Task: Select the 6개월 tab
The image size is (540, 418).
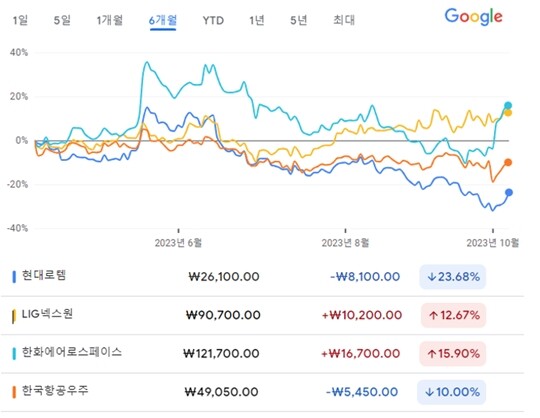Action: [163, 20]
